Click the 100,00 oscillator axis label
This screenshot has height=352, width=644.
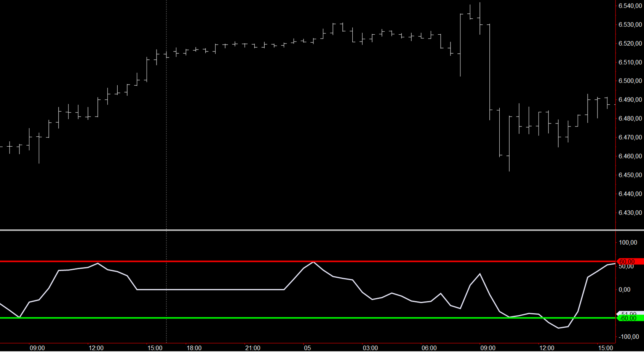point(628,243)
